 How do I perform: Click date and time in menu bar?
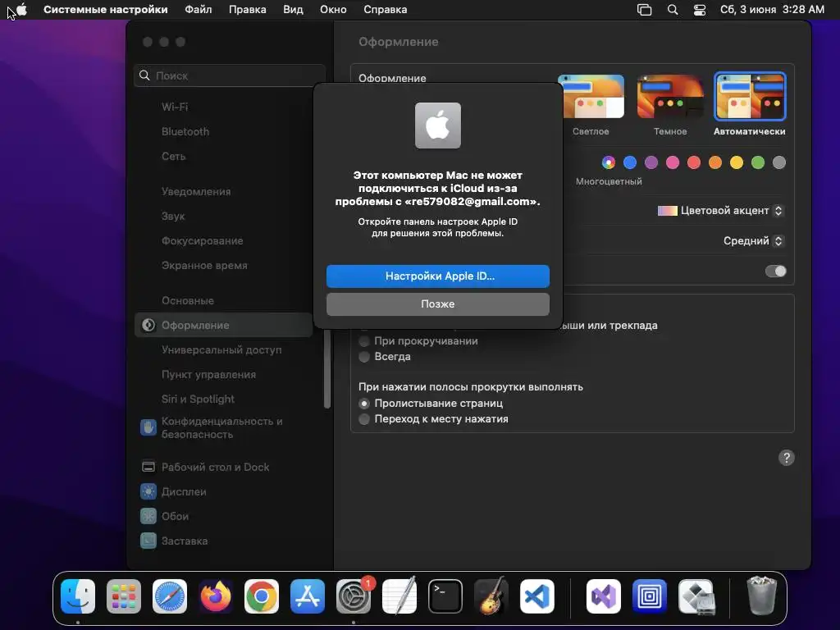(772, 10)
